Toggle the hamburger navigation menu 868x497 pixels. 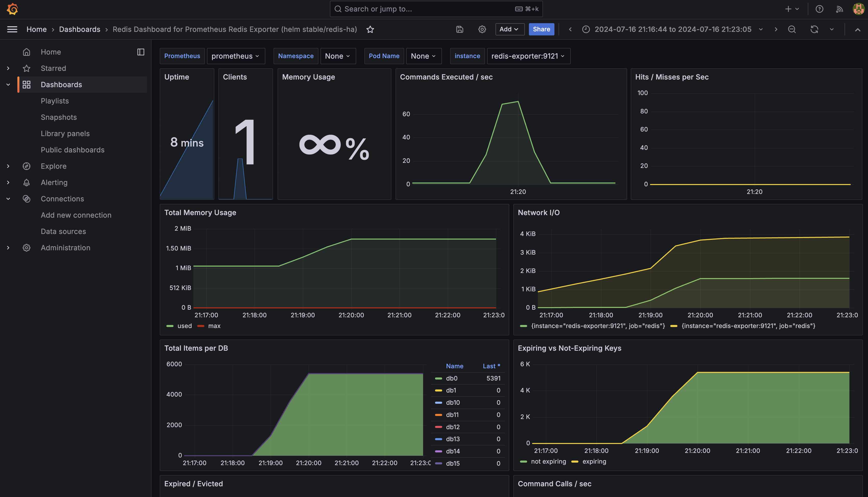[x=12, y=29]
